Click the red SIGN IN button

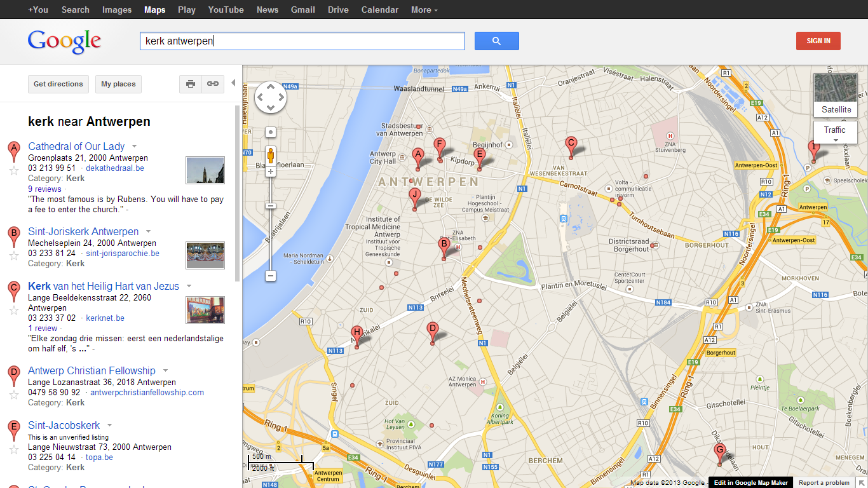pyautogui.click(x=818, y=41)
